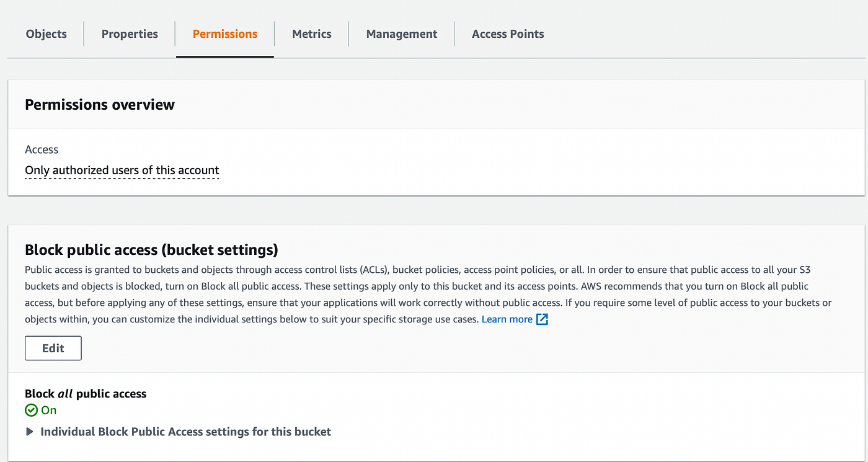Click the Access label in overview
Screen dimensions: 868x462
pos(42,149)
